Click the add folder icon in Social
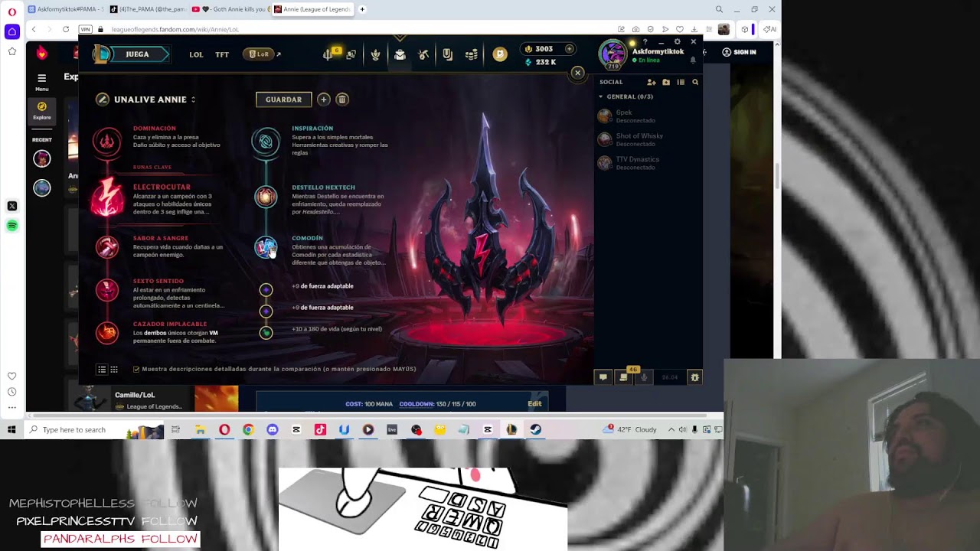The image size is (980, 551). tap(666, 82)
